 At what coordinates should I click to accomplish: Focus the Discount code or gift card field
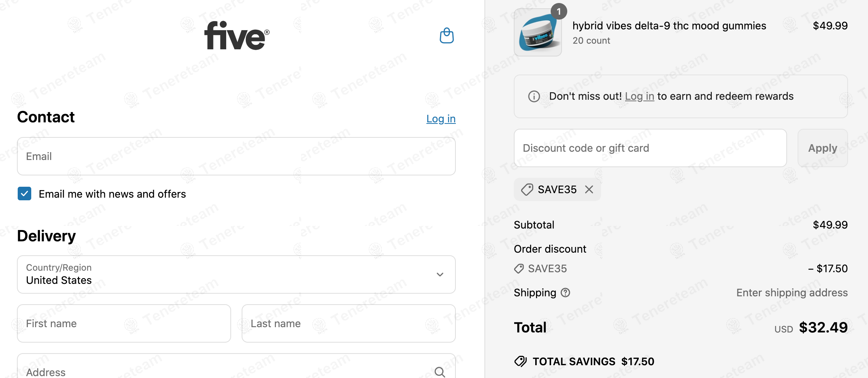point(650,148)
